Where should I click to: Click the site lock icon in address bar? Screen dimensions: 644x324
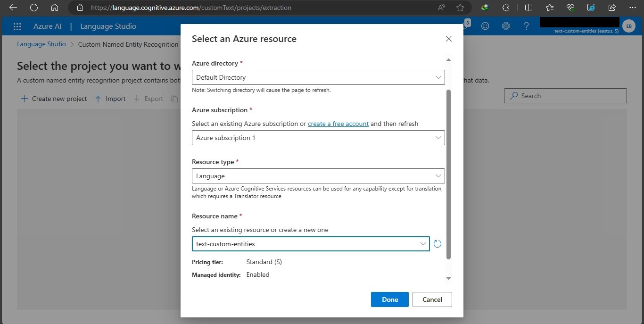(80, 8)
